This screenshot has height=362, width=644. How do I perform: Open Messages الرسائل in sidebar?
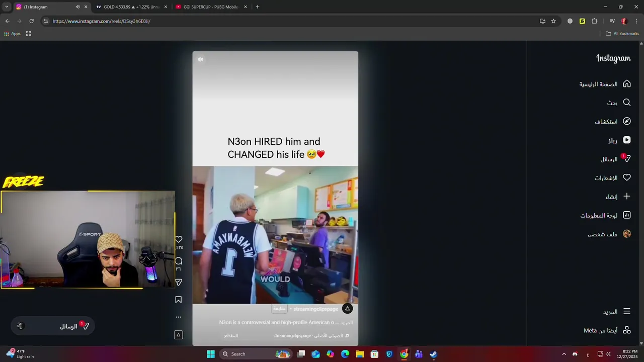[615, 159]
